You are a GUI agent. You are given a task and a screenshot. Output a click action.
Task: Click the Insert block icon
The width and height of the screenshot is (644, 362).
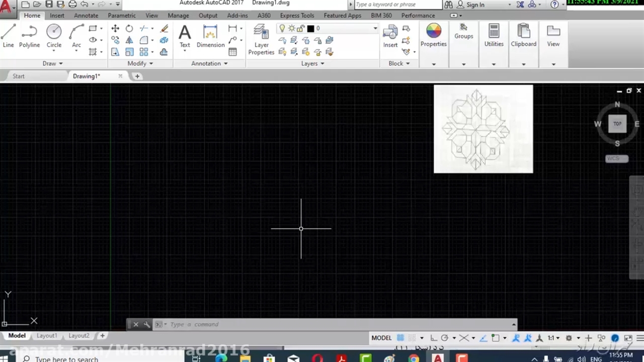pos(390,36)
